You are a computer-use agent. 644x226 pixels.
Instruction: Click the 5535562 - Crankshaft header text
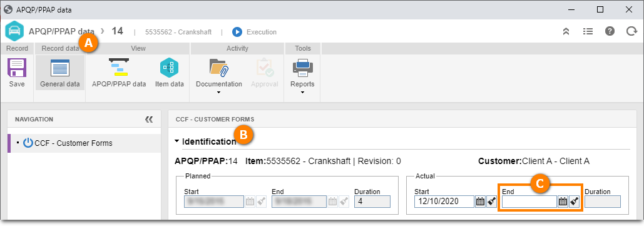coord(178,32)
